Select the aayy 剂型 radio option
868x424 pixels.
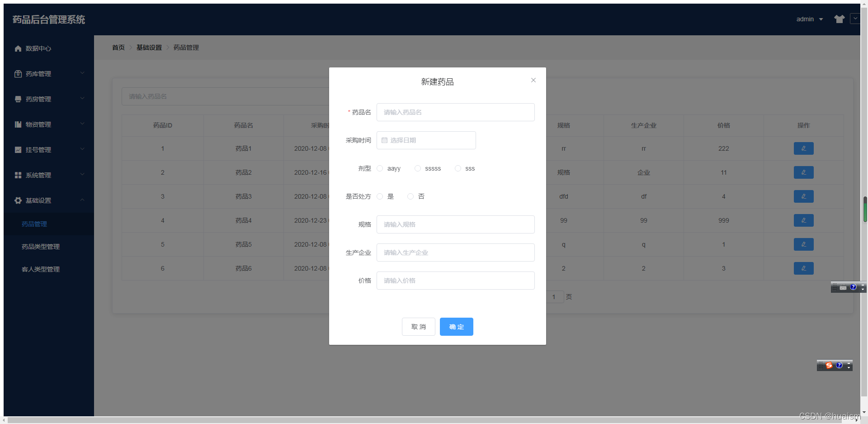point(388,168)
